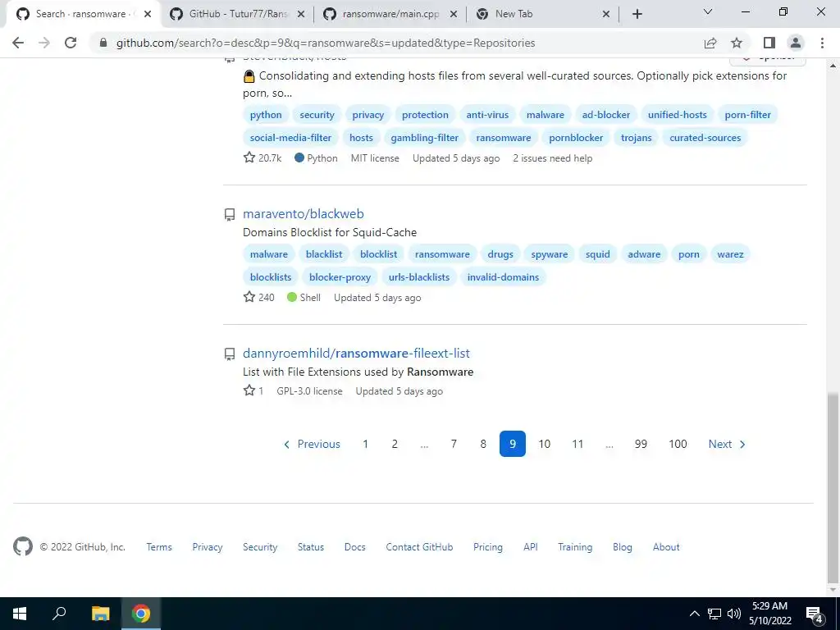Close the 'Search · ransomware' tab

point(148,14)
